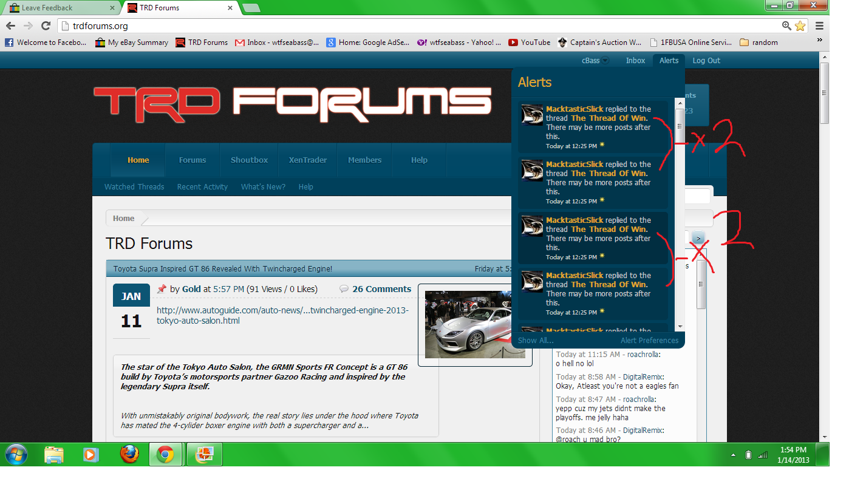Click the Inbox link in user bar
Viewport: 866px width, 504px height.
pos(636,61)
